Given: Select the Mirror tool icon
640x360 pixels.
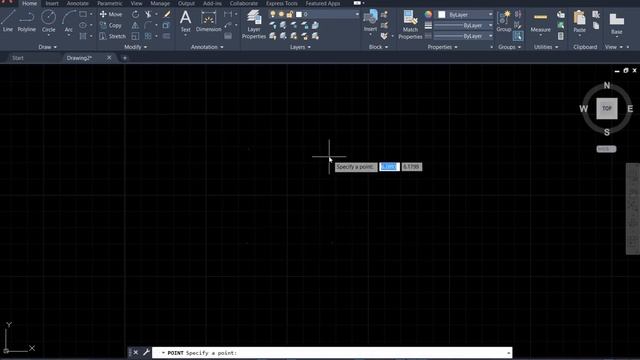Looking at the screenshot, I should 135,25.
